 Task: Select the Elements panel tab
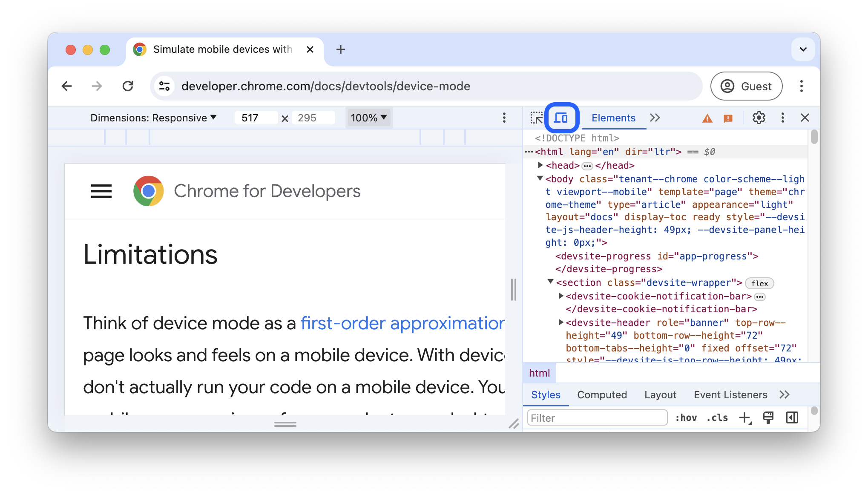point(613,118)
